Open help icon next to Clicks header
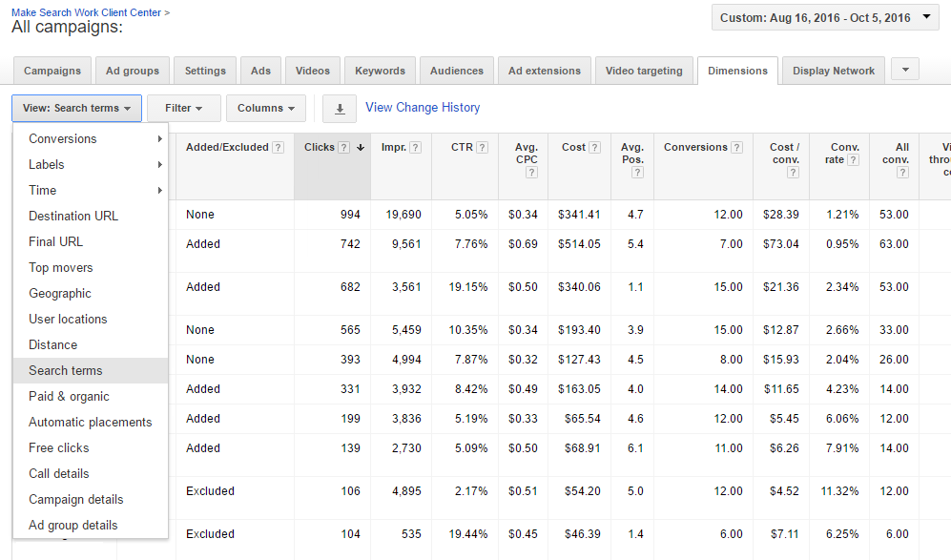 (344, 148)
